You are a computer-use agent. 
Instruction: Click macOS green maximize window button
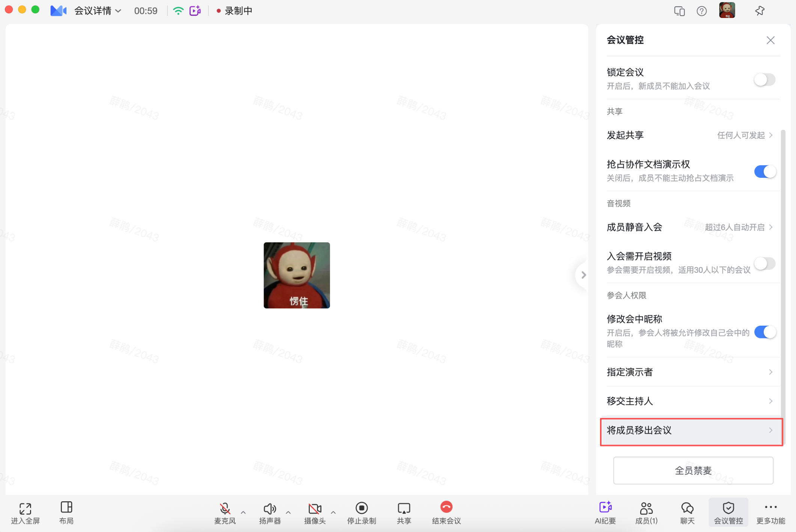(x=35, y=10)
